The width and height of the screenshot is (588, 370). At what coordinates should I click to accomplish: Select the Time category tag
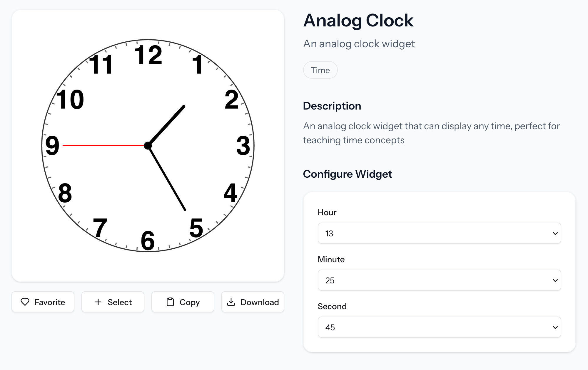point(320,70)
